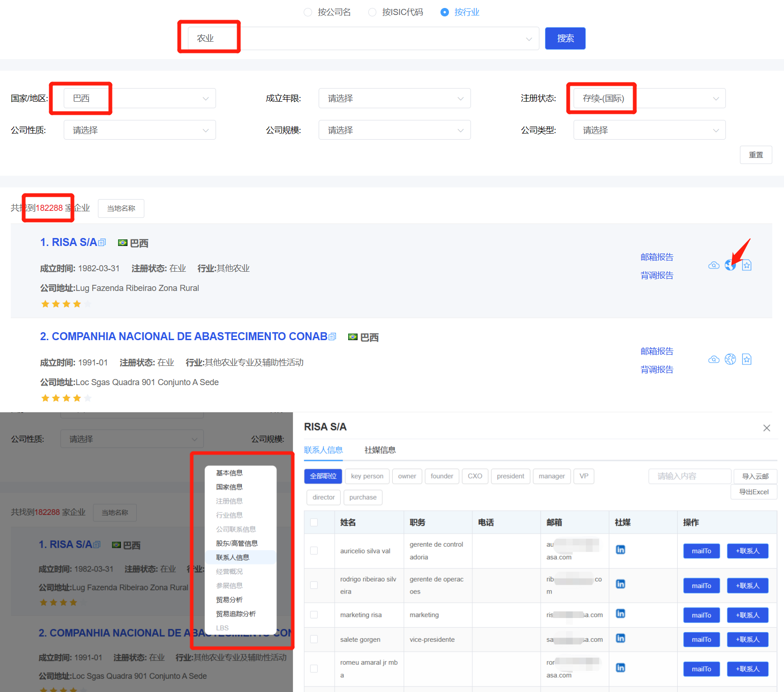Select the 按ISIC代码 radio option
This screenshot has height=692, width=784.
point(396,12)
